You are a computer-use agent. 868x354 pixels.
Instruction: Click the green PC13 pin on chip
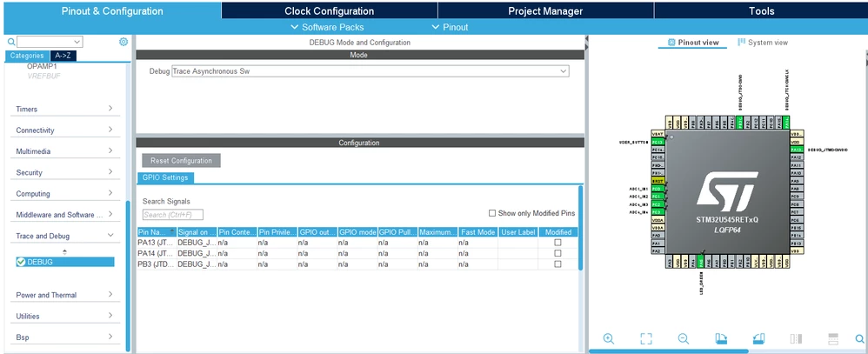click(x=658, y=142)
